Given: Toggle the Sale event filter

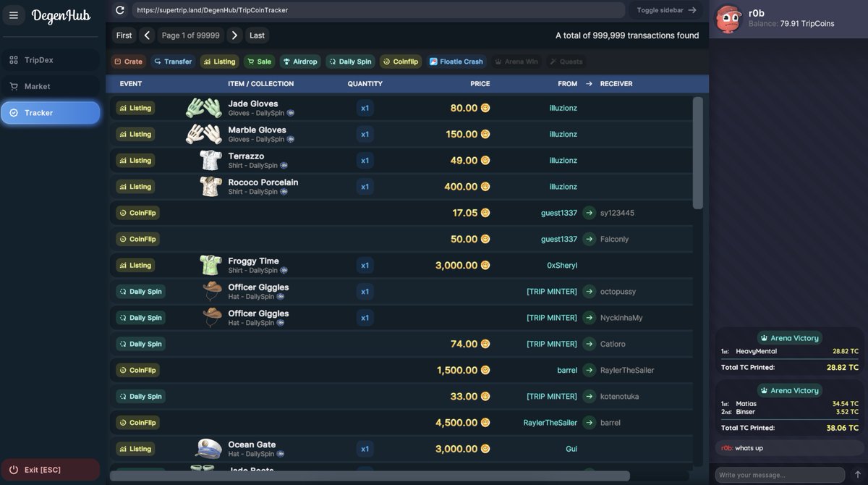Looking at the screenshot, I should [x=260, y=62].
